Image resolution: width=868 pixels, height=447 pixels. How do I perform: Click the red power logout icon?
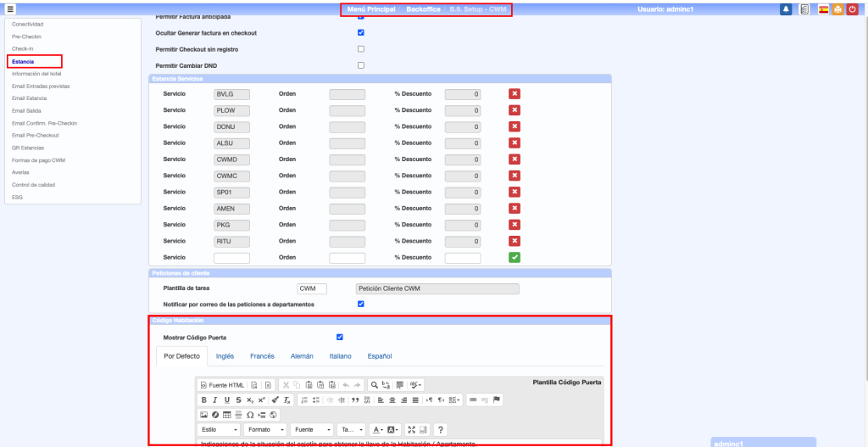coord(852,9)
